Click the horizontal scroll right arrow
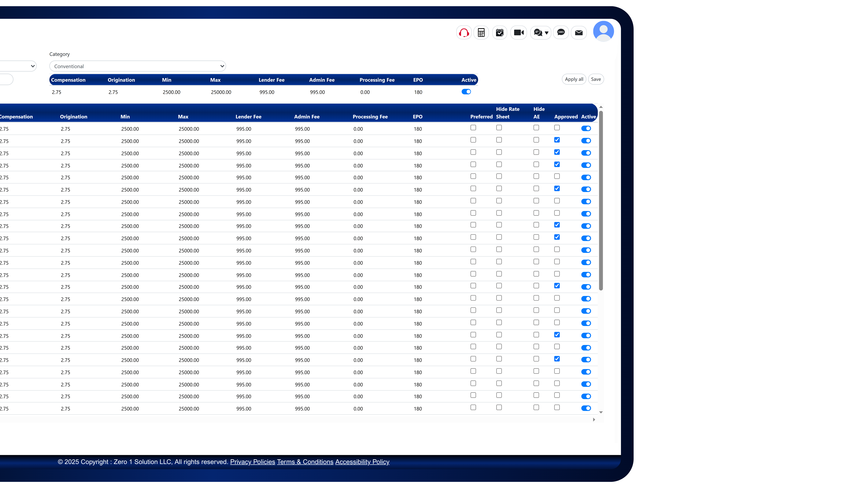The image size is (868, 488). pyautogui.click(x=594, y=420)
